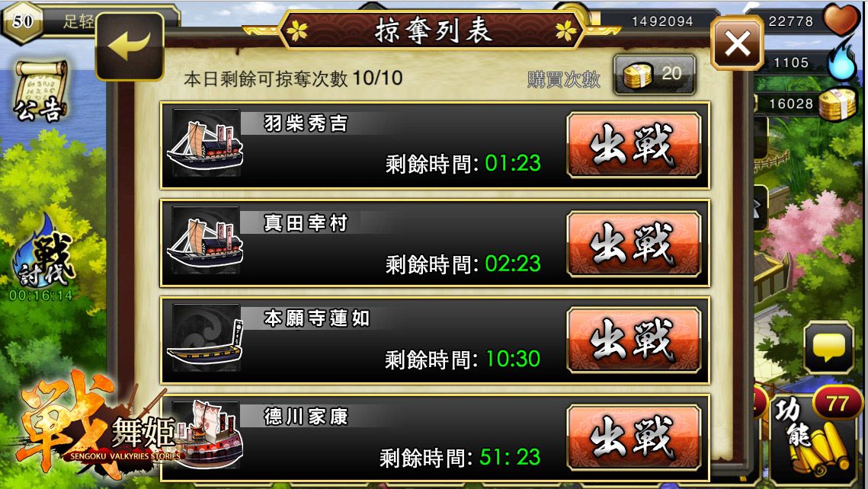This screenshot has width=868, height=489.
Task: Click 出戰 for 真田幸村
Action: (x=634, y=244)
